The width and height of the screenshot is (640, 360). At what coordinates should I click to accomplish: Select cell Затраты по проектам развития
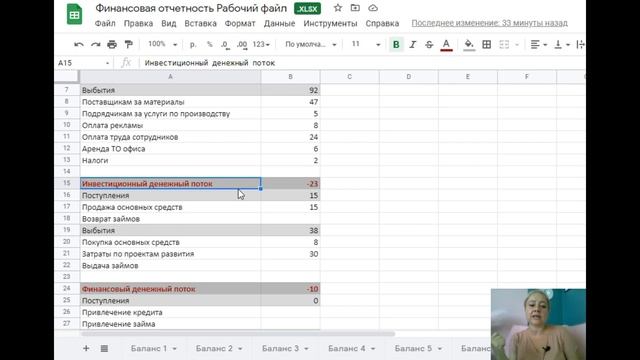tap(170, 254)
